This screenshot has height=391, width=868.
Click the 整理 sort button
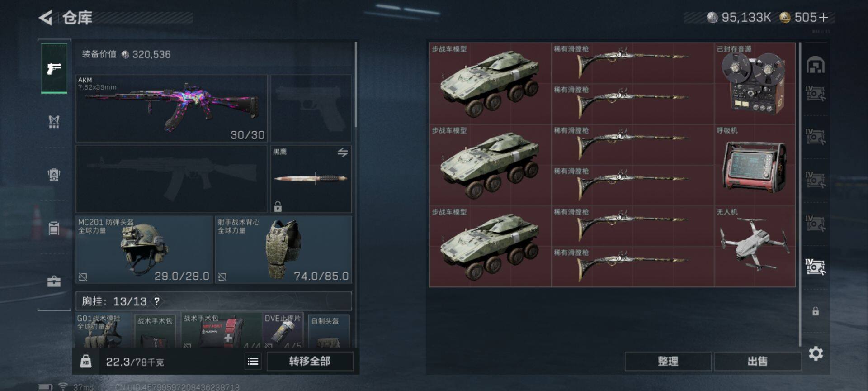click(x=668, y=361)
